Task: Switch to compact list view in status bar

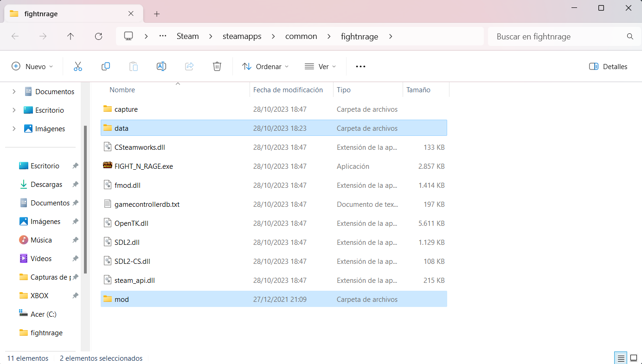Action: click(620, 358)
